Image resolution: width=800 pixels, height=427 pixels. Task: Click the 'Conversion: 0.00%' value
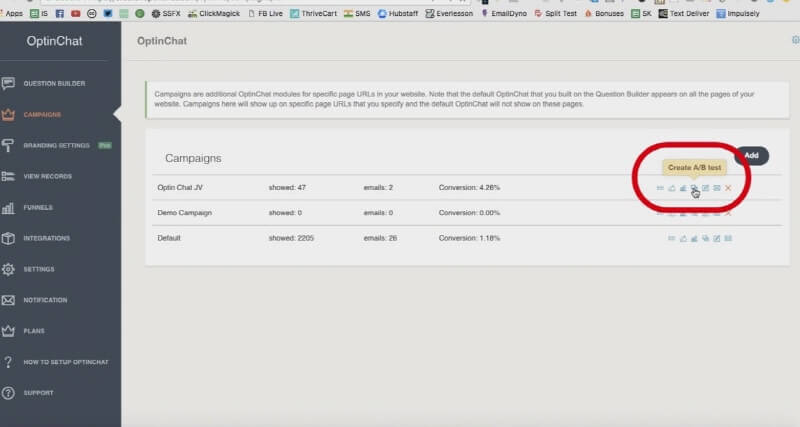[x=469, y=213]
